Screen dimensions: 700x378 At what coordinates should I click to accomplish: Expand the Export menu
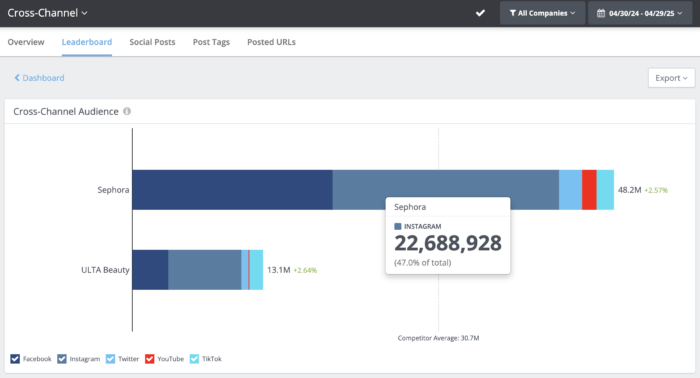coord(671,78)
